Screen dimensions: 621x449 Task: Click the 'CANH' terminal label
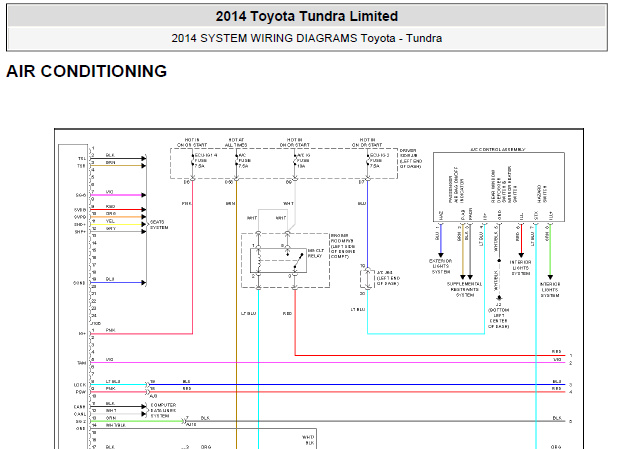(x=80, y=407)
